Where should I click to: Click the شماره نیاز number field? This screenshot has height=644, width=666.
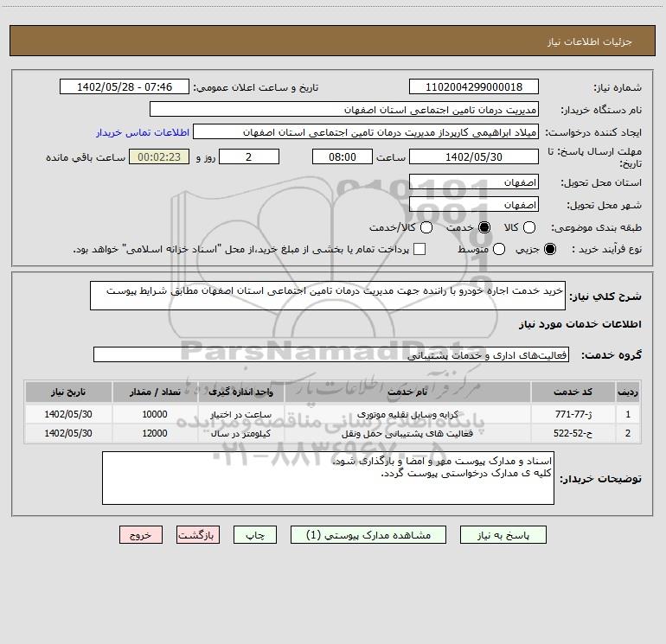(x=474, y=86)
